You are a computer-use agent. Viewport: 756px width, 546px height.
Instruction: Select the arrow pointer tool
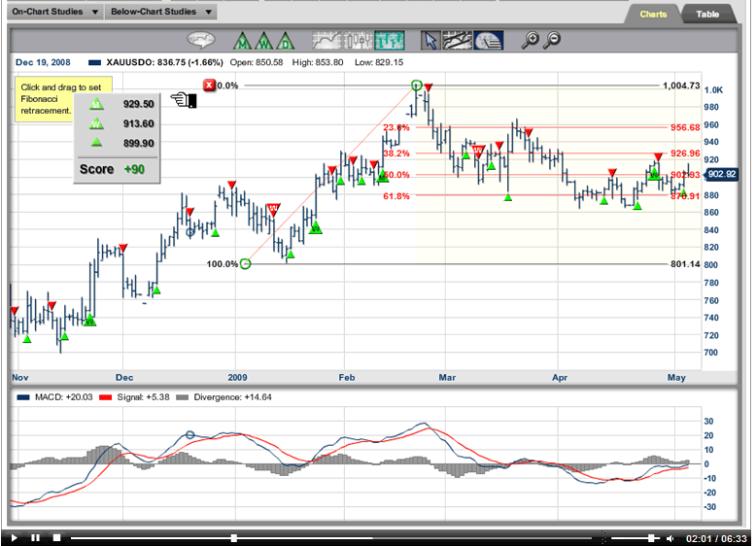pyautogui.click(x=430, y=41)
